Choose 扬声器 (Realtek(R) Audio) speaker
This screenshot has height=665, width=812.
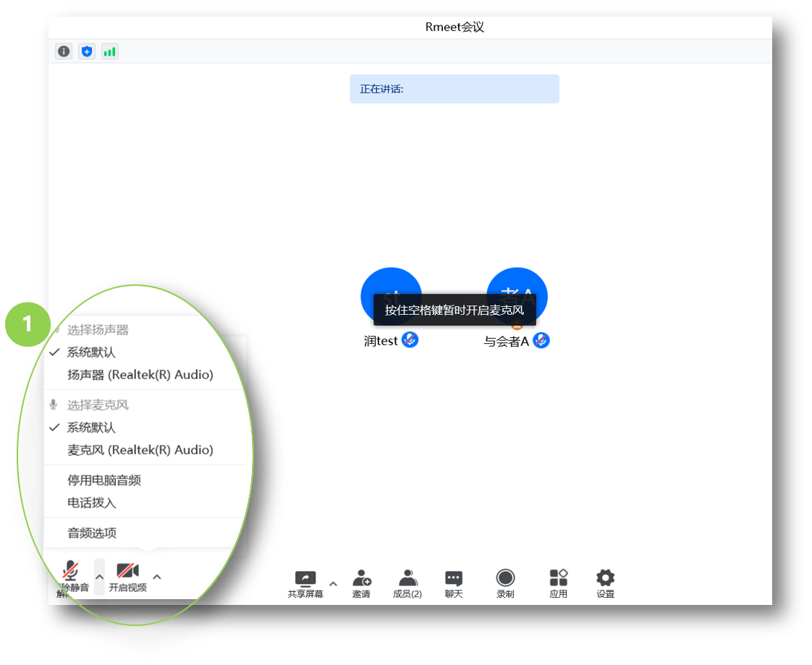coord(140,375)
